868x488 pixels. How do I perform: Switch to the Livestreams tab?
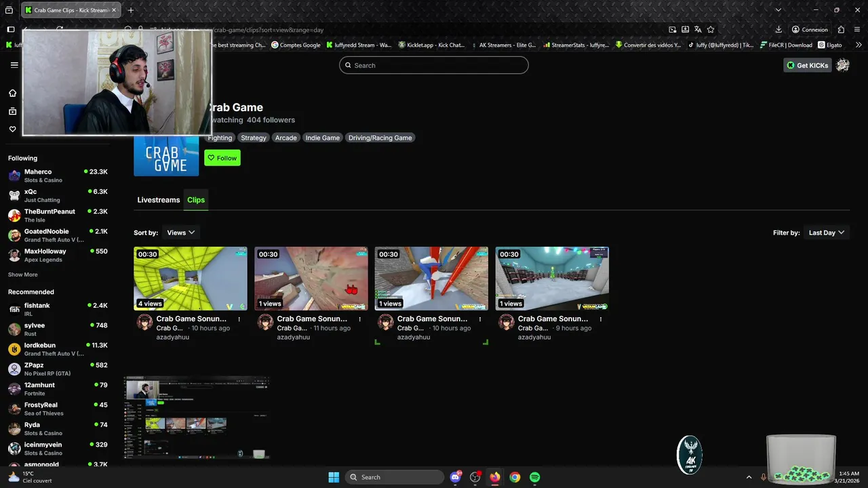[x=159, y=200]
